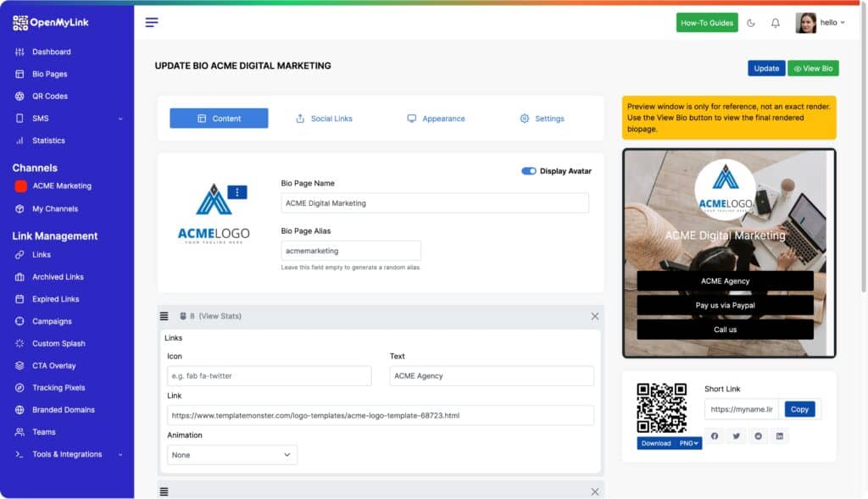Remove link block 8 with X
Viewport: 868px width, 499px height.
pos(594,316)
